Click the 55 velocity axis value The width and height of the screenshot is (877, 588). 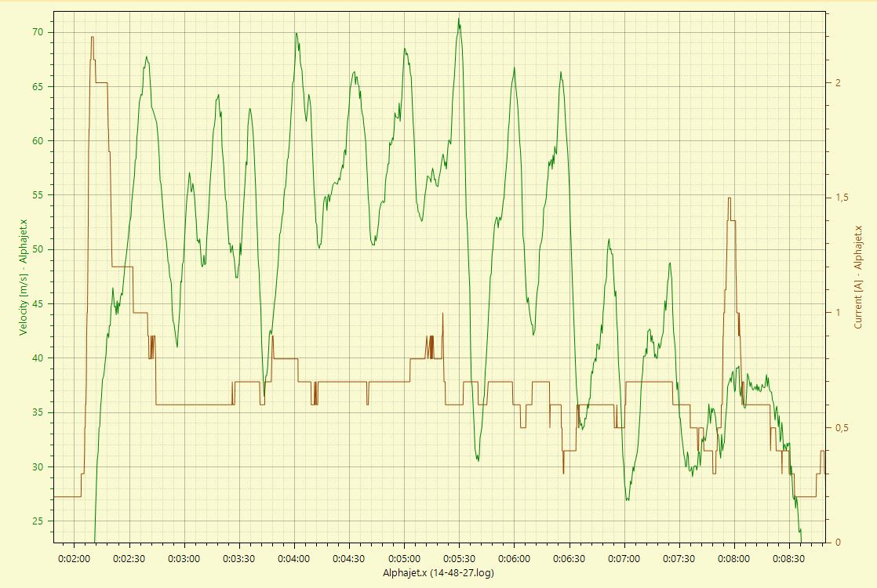pos(38,195)
